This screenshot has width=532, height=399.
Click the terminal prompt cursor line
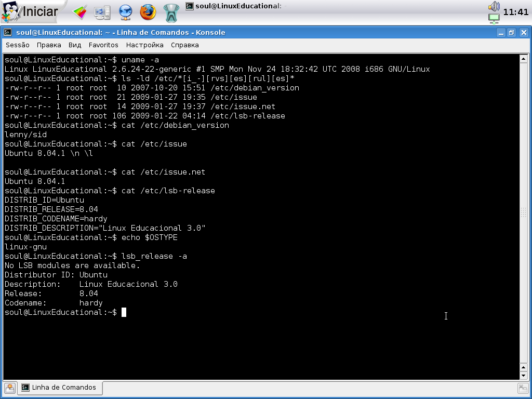coord(65,312)
